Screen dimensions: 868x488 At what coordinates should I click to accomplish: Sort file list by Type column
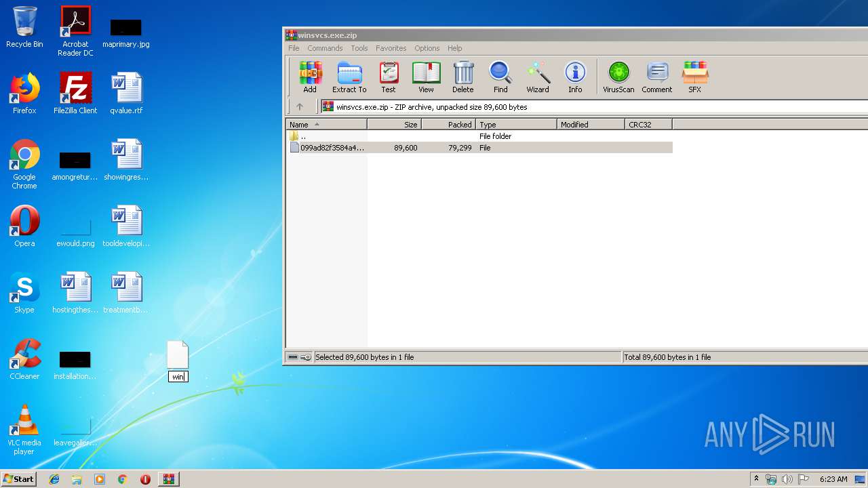pos(517,125)
